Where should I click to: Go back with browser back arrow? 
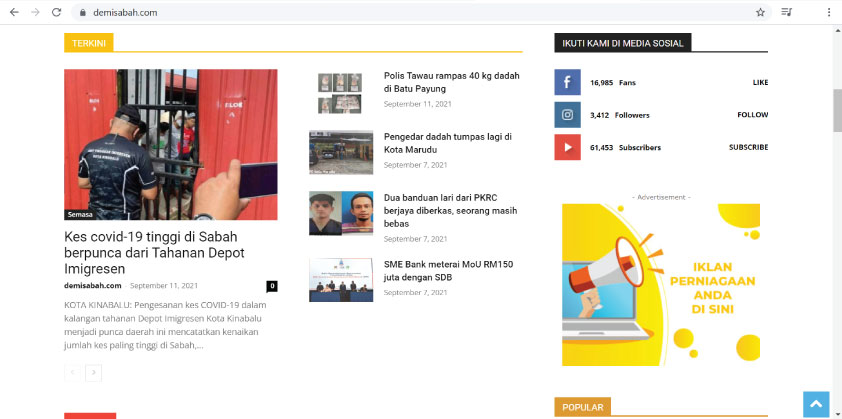pyautogui.click(x=12, y=12)
